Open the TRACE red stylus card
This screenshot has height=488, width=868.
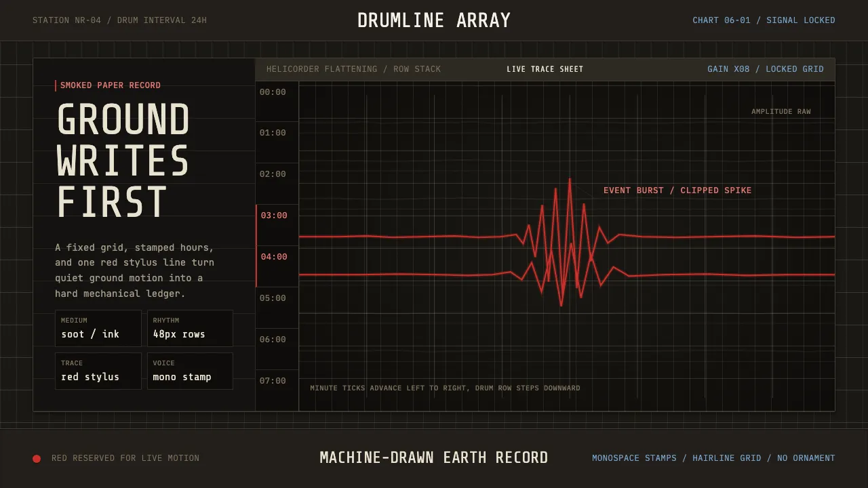coord(98,371)
